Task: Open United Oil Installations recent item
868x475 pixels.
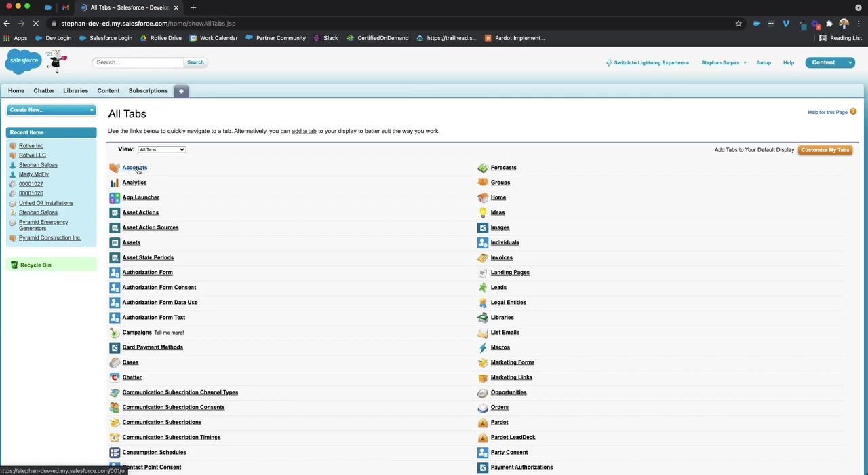Action: [x=46, y=203]
